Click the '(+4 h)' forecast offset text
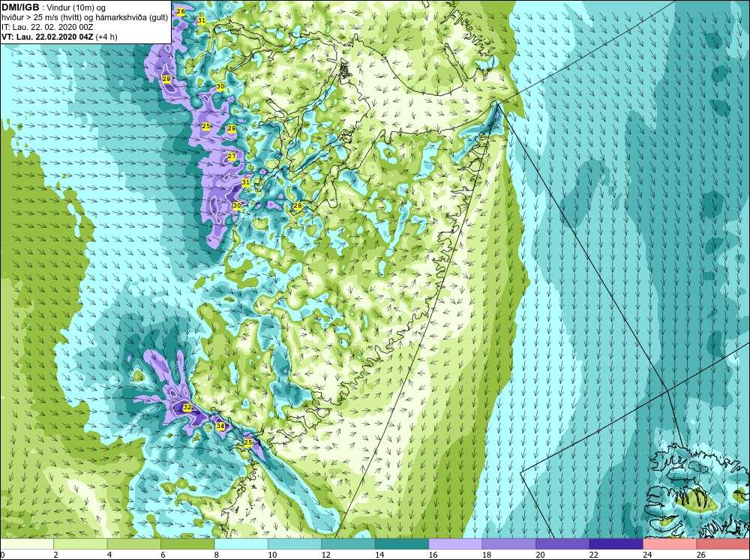Screen dimensions: 750x560 point(107,37)
